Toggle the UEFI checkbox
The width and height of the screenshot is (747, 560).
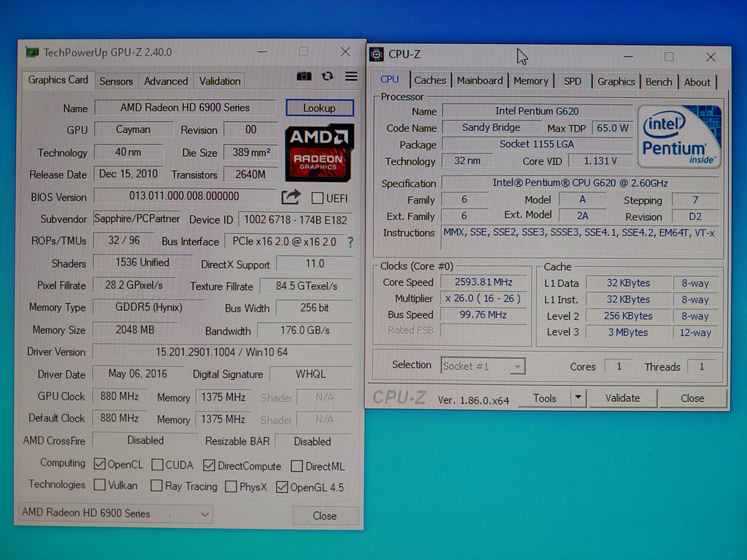317,198
